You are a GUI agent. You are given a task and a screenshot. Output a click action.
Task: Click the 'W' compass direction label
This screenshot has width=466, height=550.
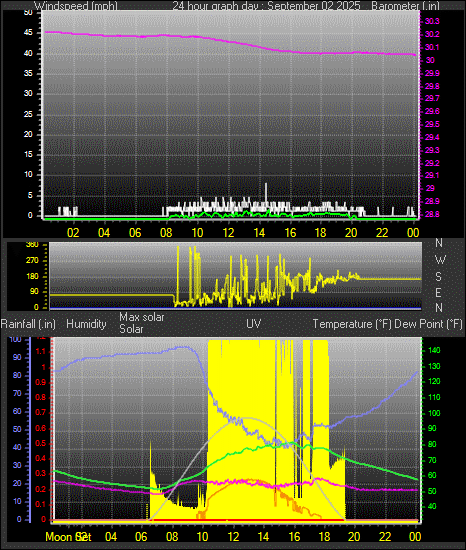click(440, 260)
